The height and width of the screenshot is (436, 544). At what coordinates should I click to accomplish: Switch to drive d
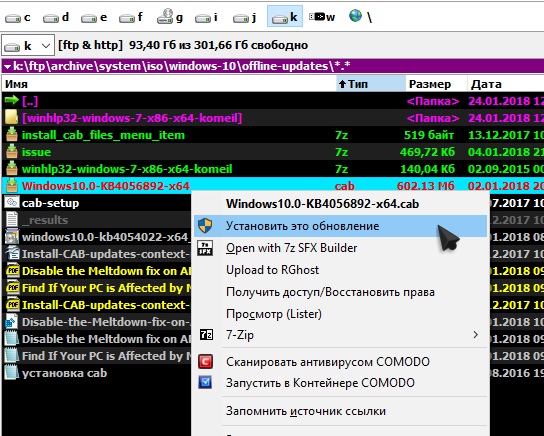click(56, 17)
